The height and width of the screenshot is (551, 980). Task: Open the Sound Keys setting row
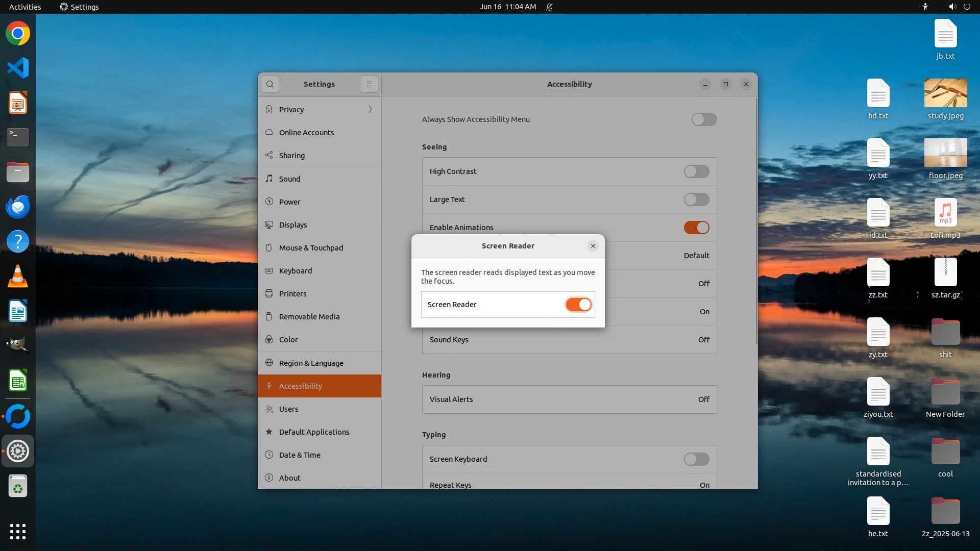[x=569, y=340]
